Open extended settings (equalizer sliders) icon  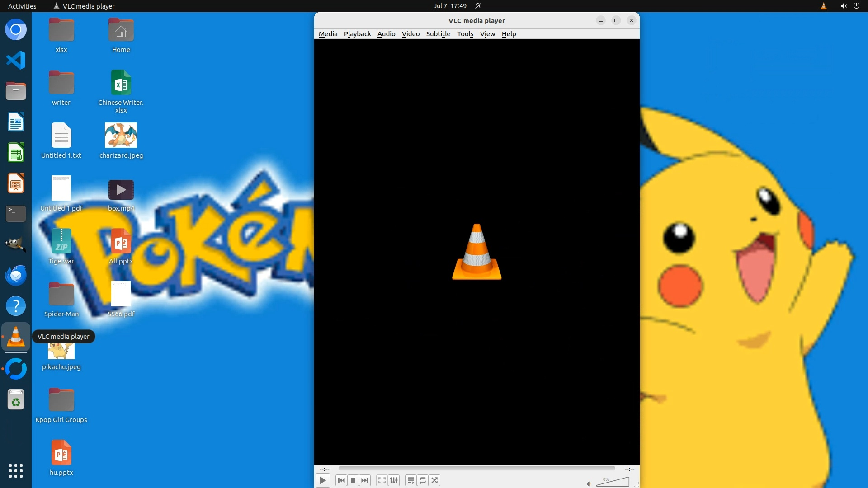(394, 480)
